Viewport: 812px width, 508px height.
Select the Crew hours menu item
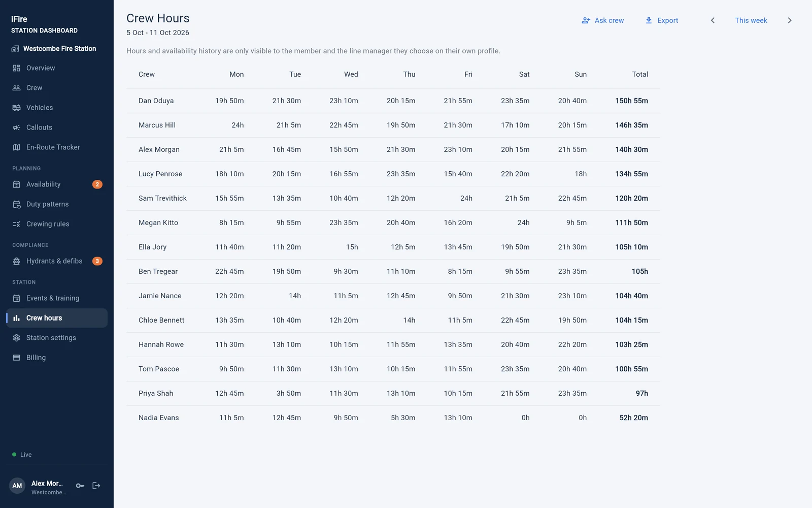tap(57, 318)
